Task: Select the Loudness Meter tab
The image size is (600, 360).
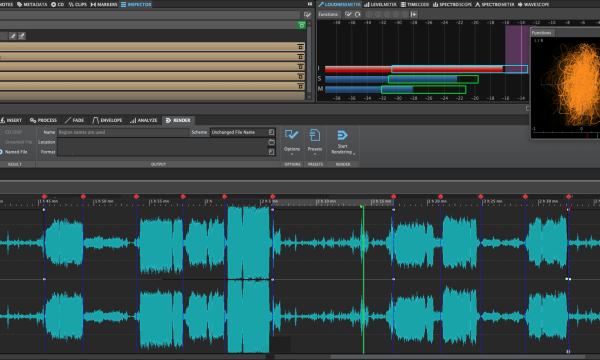Action: [x=339, y=5]
